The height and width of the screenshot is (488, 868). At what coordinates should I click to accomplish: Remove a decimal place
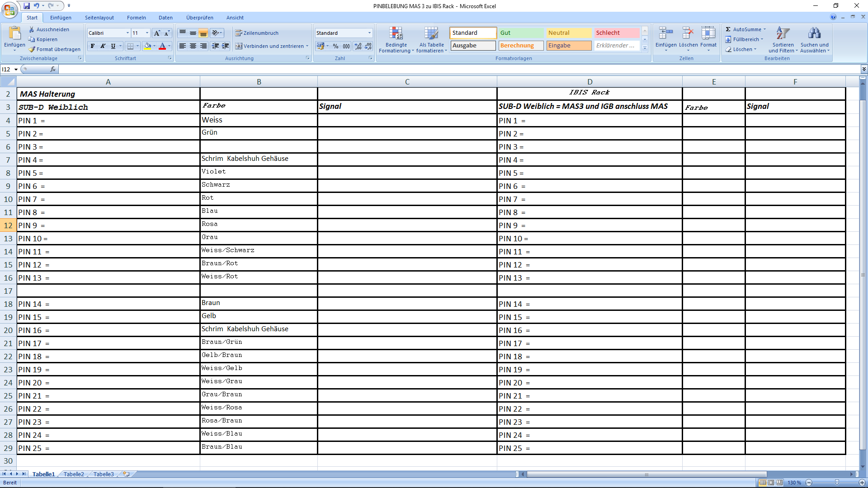pyautogui.click(x=368, y=46)
